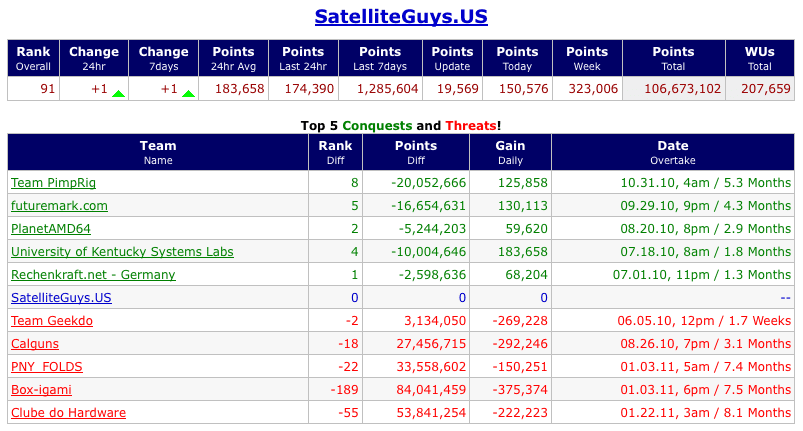Image resolution: width=803 pixels, height=431 pixels.
Task: Open the blue SatelliteGuys.US row link
Action: 61,298
